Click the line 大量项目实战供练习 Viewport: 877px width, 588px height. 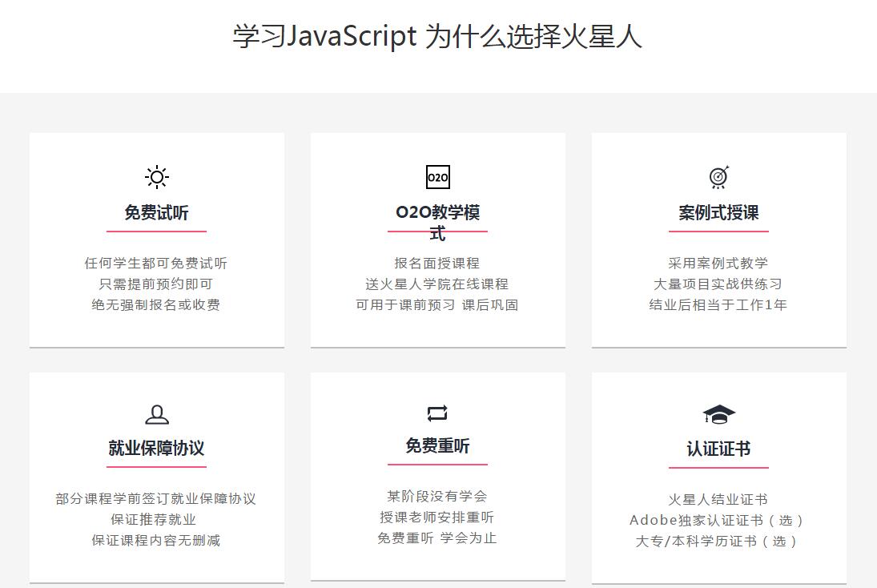pyautogui.click(x=718, y=284)
